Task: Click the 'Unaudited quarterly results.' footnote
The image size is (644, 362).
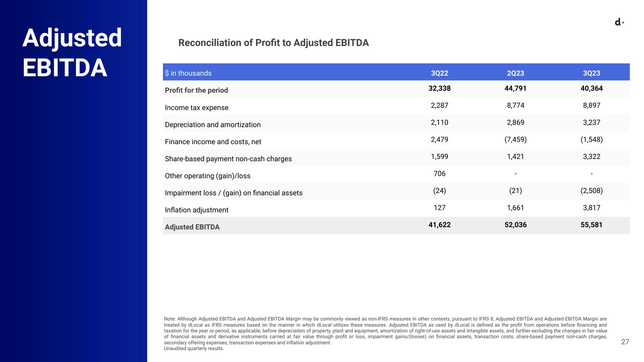Action: coord(194,348)
